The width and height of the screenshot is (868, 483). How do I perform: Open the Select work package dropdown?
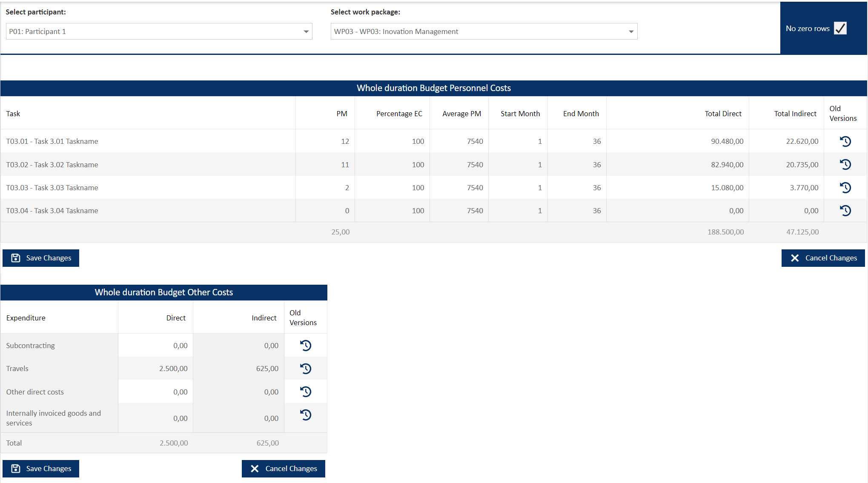pos(484,31)
